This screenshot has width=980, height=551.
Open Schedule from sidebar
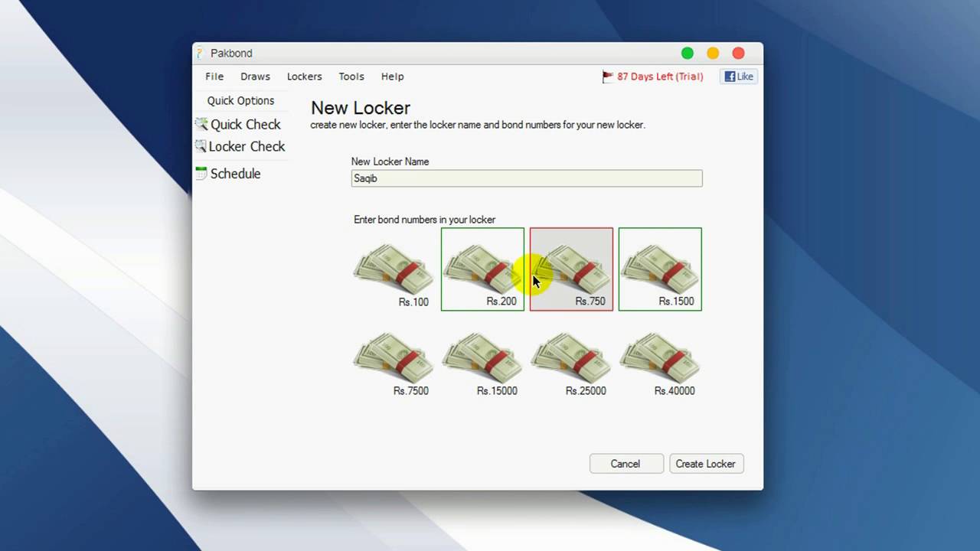[228, 174]
